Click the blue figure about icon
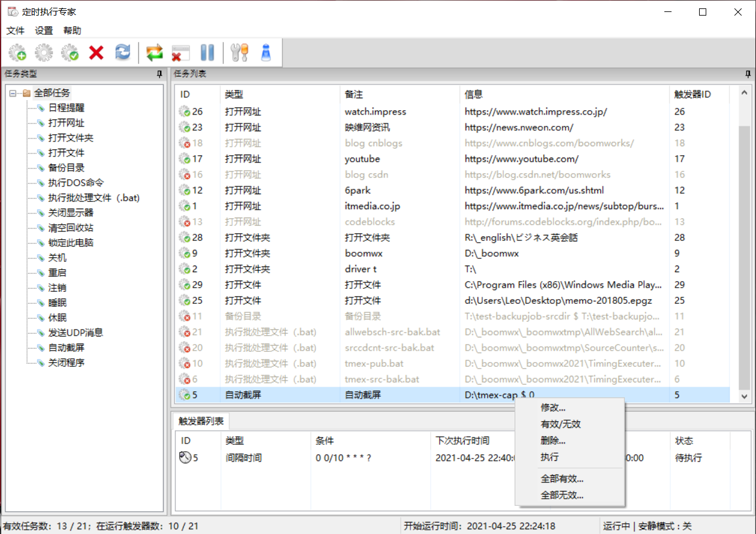The image size is (756, 534). coord(266,53)
